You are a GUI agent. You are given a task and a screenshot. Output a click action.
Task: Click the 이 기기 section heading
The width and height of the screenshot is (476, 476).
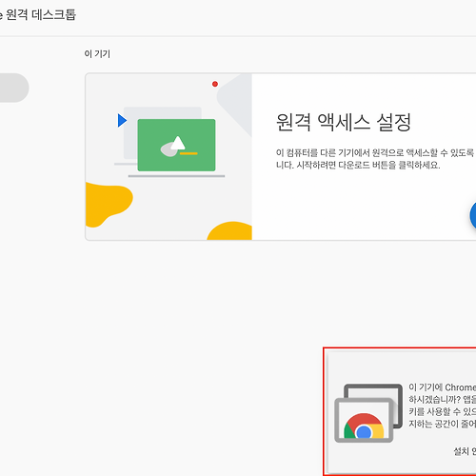[97, 54]
